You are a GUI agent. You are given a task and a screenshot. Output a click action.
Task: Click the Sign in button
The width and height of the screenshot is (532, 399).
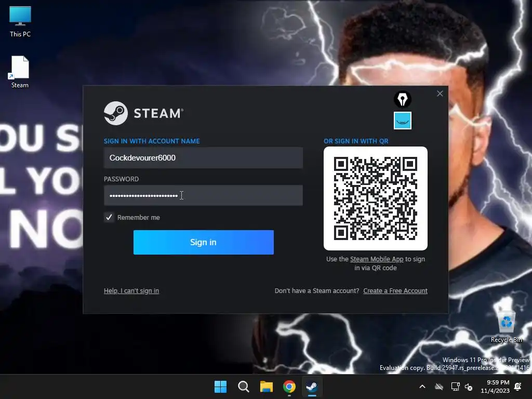(x=203, y=242)
